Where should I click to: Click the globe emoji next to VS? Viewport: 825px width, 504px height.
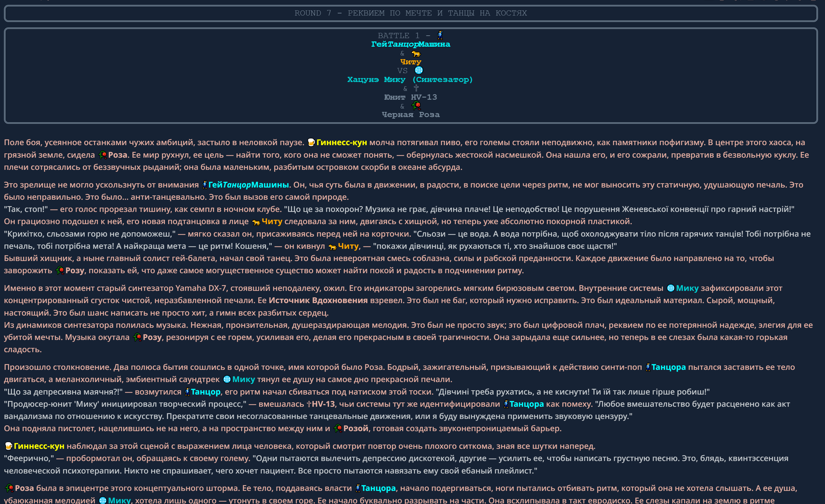(x=419, y=70)
